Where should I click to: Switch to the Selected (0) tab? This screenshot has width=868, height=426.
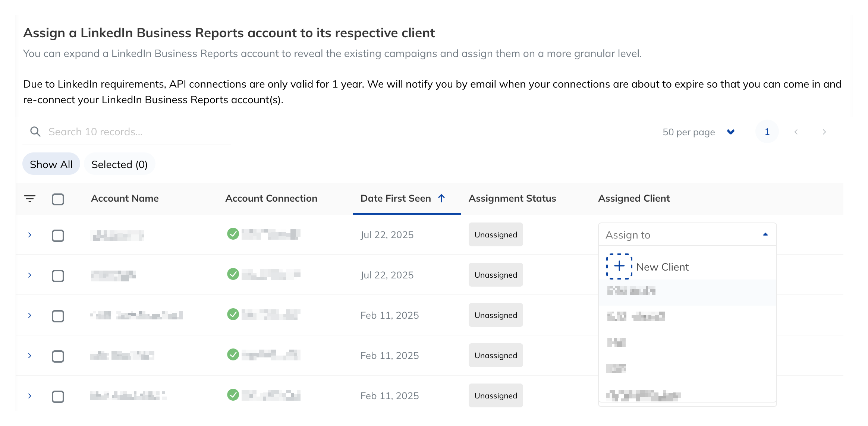click(119, 164)
